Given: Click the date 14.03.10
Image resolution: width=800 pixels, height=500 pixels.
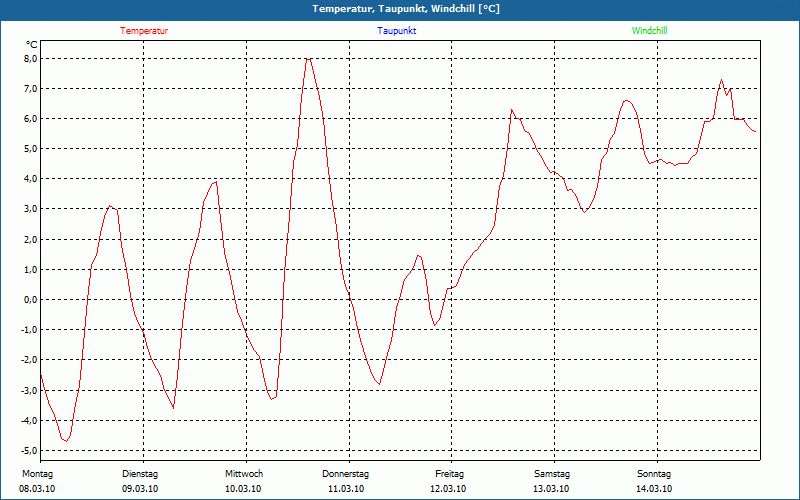Looking at the screenshot, I should tap(654, 489).
